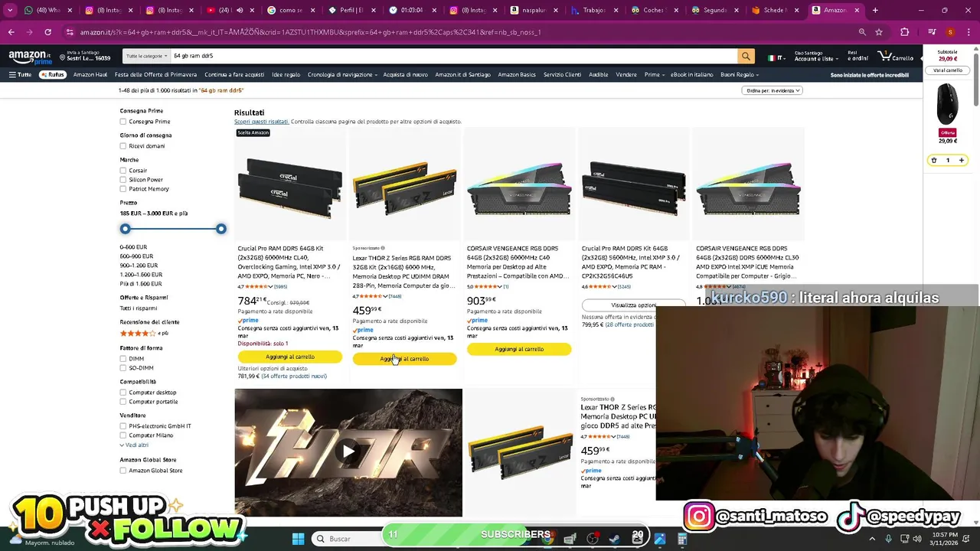Expand sellers list with Vedi altri
Viewport: 980px width, 551px height.
[134, 445]
